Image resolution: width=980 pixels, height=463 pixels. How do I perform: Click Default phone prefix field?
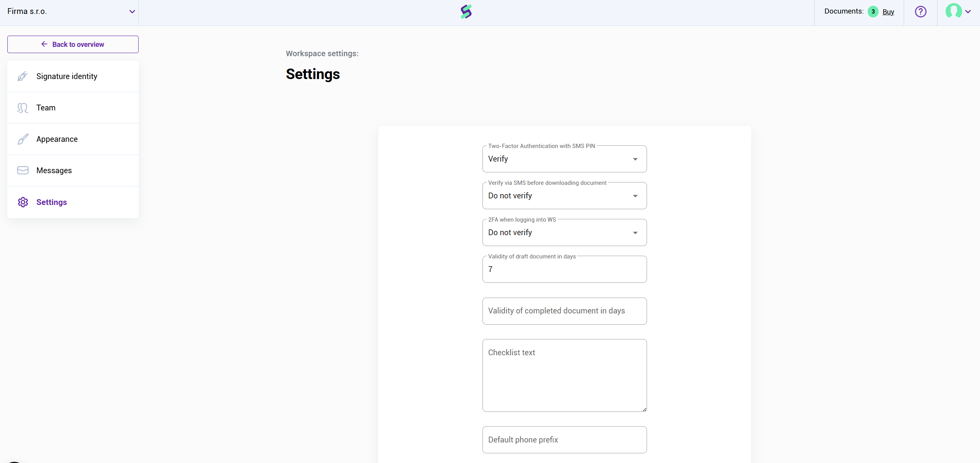[564, 440]
